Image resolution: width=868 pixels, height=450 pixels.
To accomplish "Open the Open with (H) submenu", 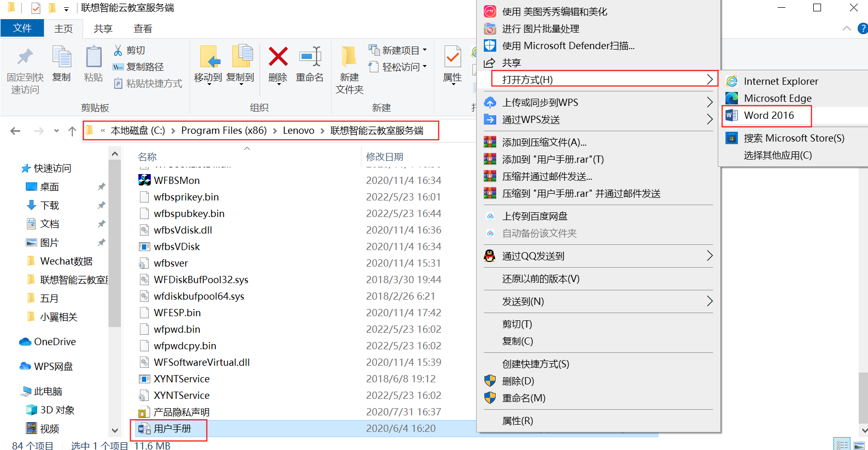I will (x=598, y=80).
